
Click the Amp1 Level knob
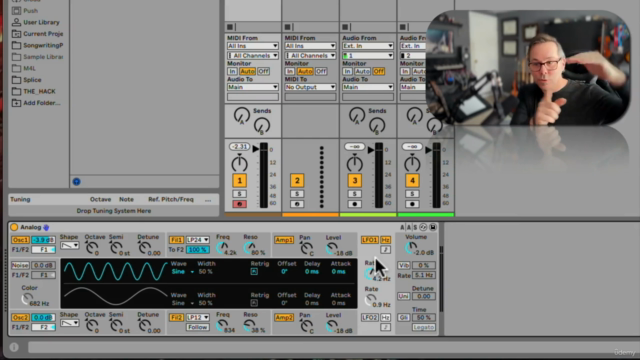pyautogui.click(x=332, y=248)
